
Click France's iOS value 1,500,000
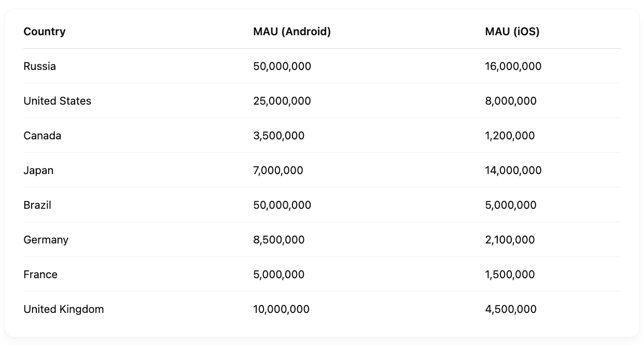pyautogui.click(x=510, y=275)
